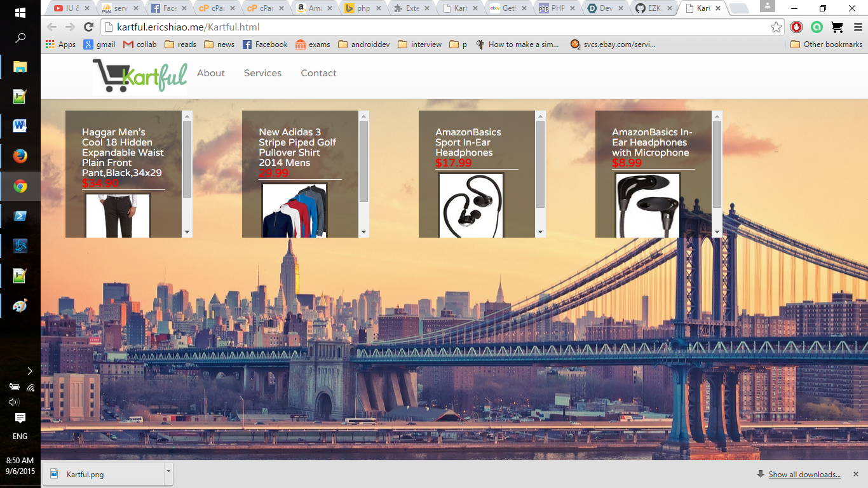Open Firefox from the taskbar

click(20, 156)
